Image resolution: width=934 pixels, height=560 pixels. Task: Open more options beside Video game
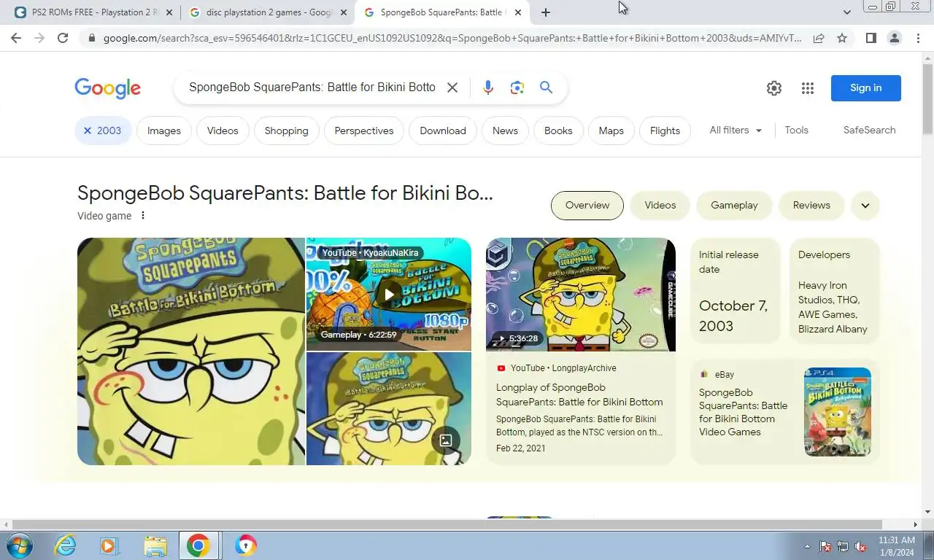[x=143, y=216]
